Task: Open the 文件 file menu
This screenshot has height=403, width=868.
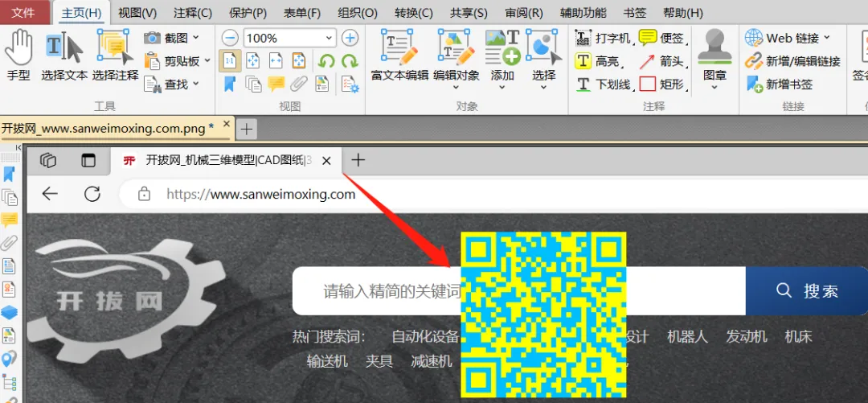Action: click(23, 13)
